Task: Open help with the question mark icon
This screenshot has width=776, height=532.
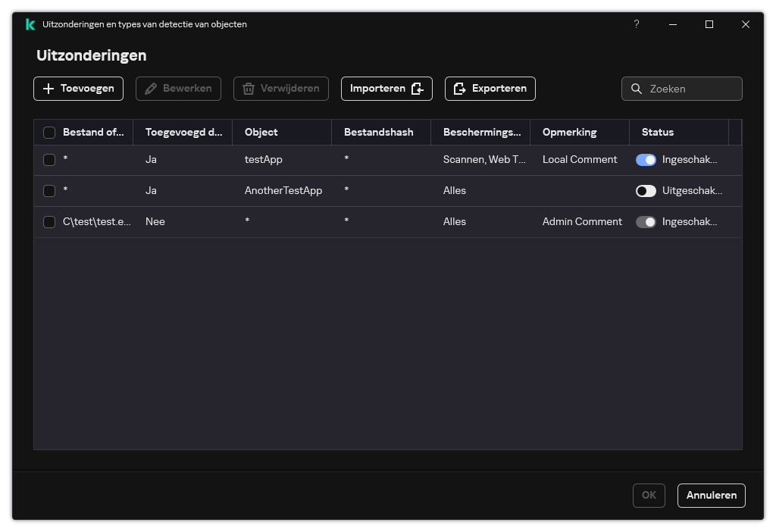Action: click(x=636, y=24)
